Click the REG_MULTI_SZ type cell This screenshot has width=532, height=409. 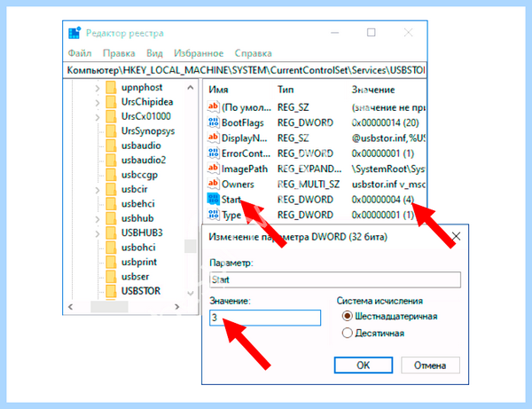309,184
